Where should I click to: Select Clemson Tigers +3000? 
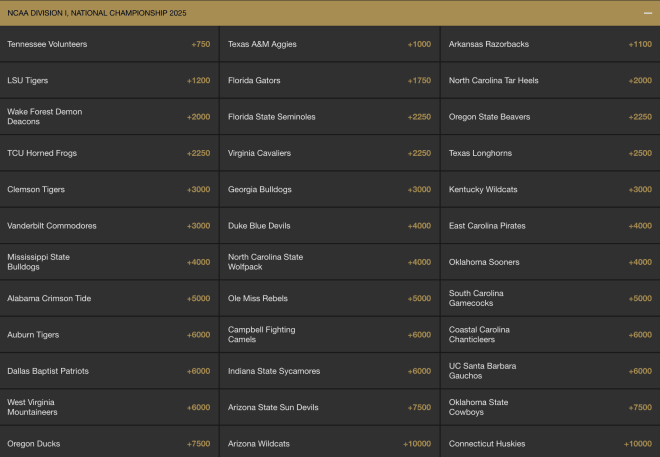point(109,189)
